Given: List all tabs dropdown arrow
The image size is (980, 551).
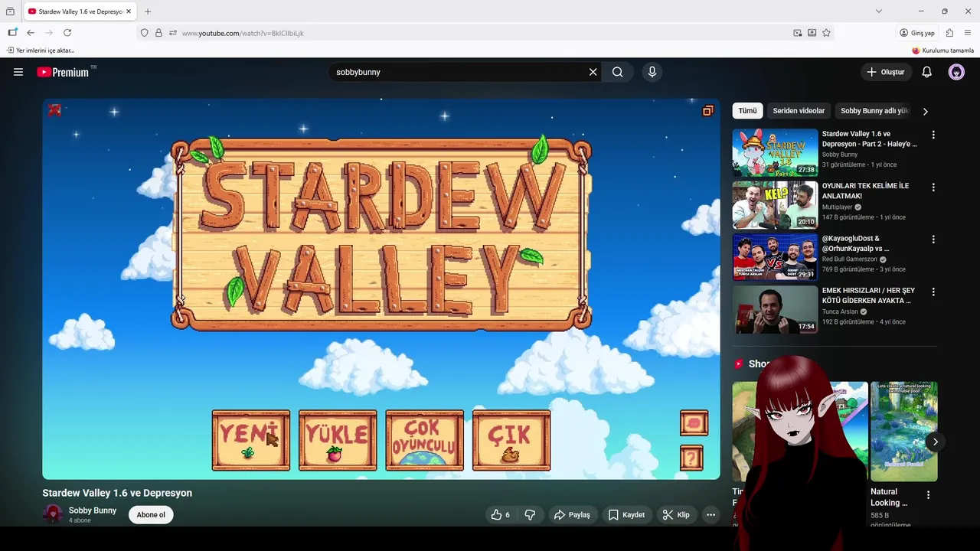Looking at the screenshot, I should [x=879, y=11].
